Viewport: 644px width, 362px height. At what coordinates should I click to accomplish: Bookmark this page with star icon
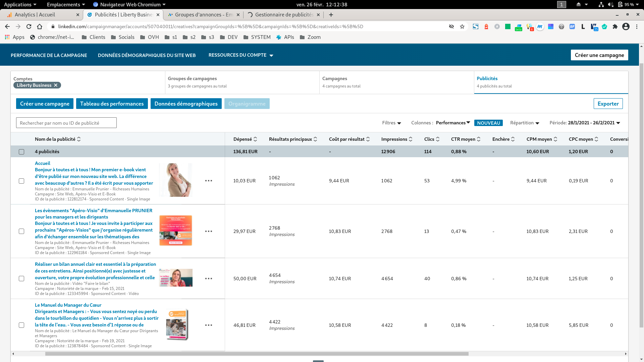click(462, 26)
